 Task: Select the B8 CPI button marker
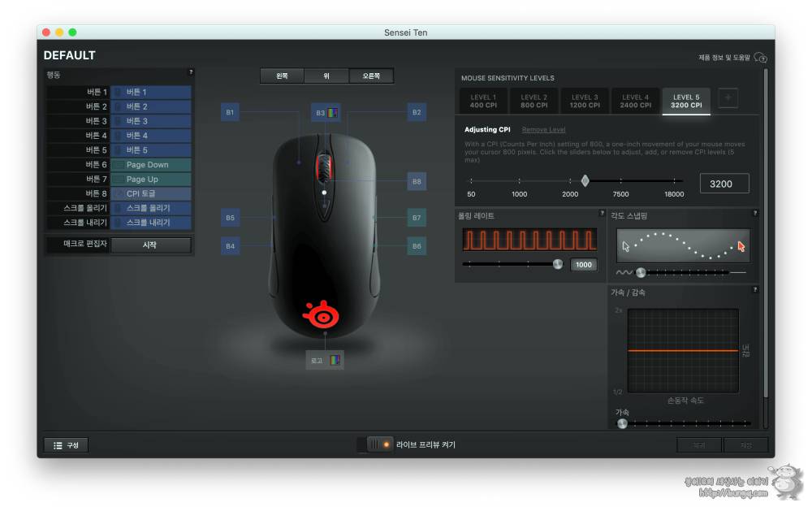pos(417,181)
